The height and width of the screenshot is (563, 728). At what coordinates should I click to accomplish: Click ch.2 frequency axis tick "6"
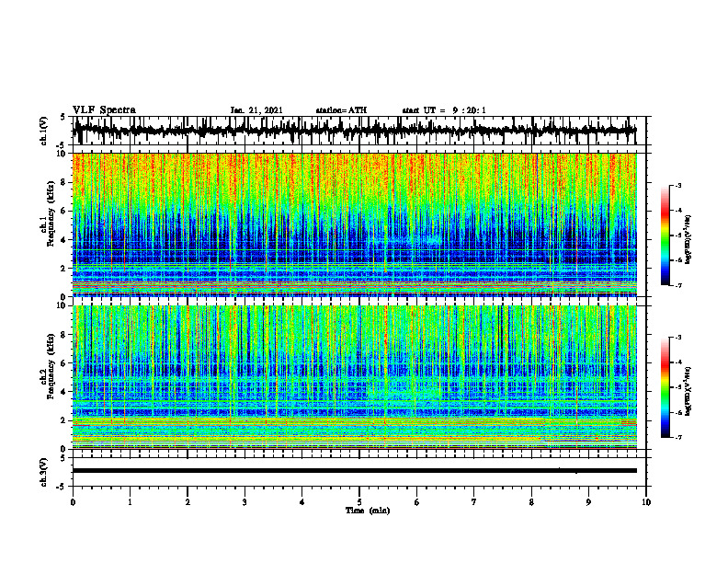(x=64, y=362)
